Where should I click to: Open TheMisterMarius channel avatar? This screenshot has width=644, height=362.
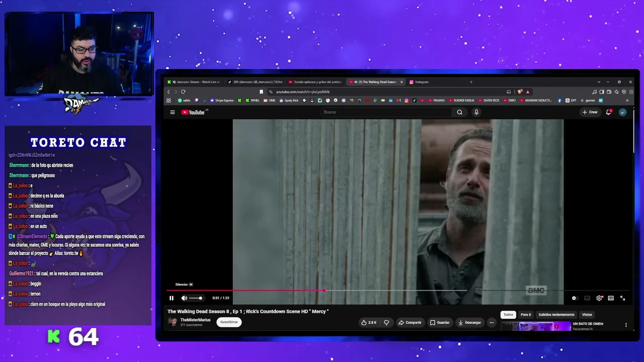click(174, 322)
